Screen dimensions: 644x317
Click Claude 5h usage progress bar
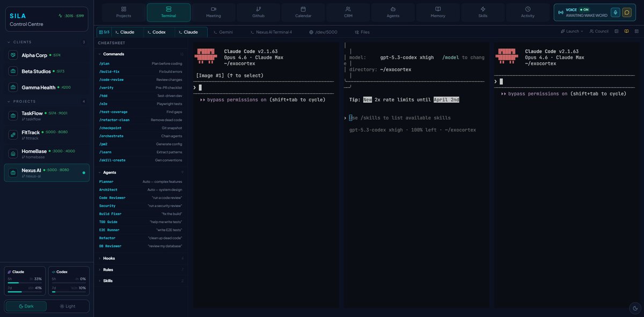pos(24,283)
